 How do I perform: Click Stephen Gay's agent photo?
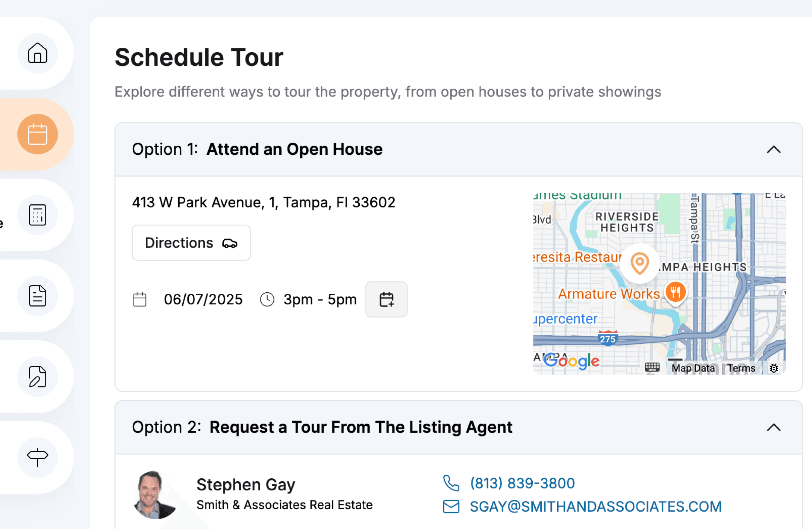155,495
